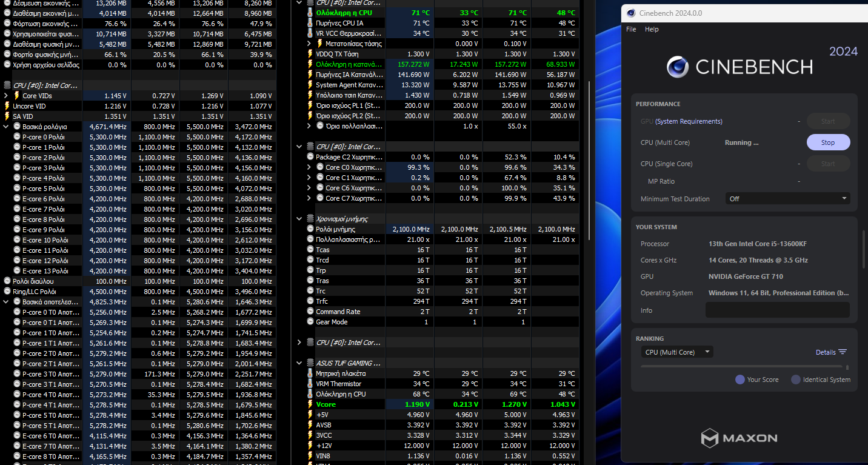This screenshot has width=868, height=465.
Task: Open the System Requirements link
Action: 689,121
